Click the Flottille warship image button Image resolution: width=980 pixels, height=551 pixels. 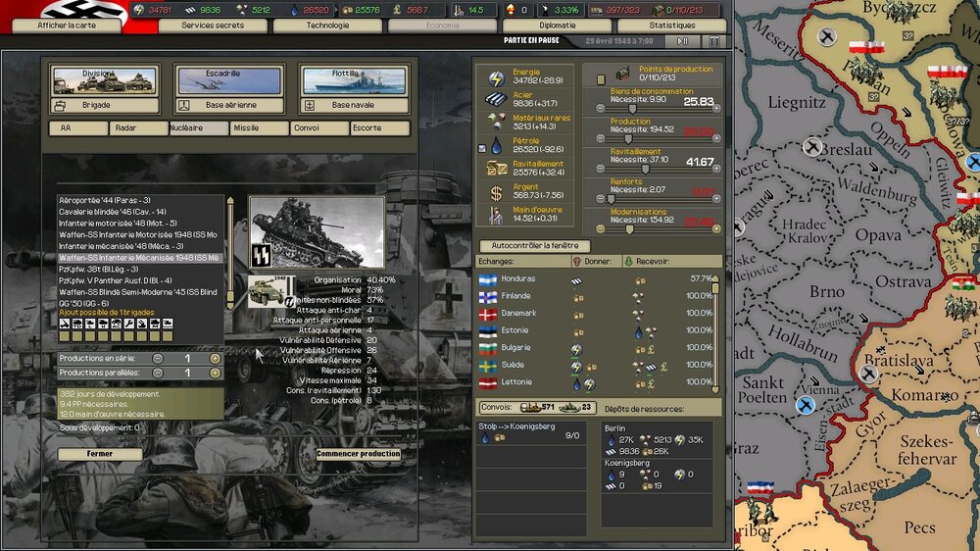pos(354,80)
